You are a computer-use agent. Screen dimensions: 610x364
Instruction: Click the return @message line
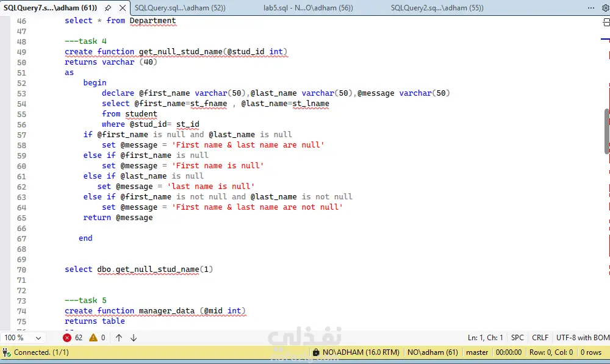tap(118, 218)
